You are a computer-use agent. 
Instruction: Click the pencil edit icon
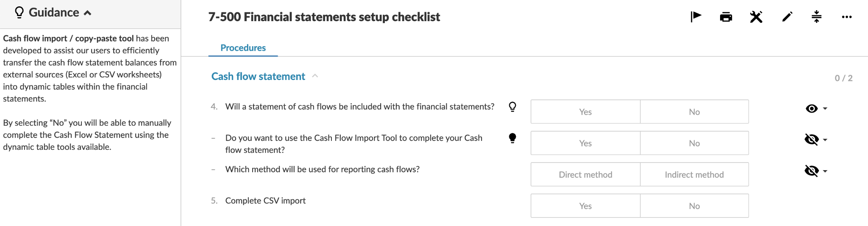pyautogui.click(x=787, y=17)
